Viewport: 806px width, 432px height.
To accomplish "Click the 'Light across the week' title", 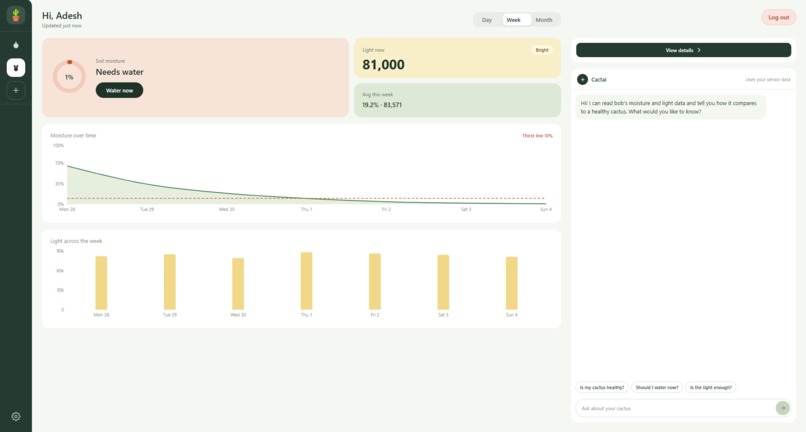I will click(76, 241).
